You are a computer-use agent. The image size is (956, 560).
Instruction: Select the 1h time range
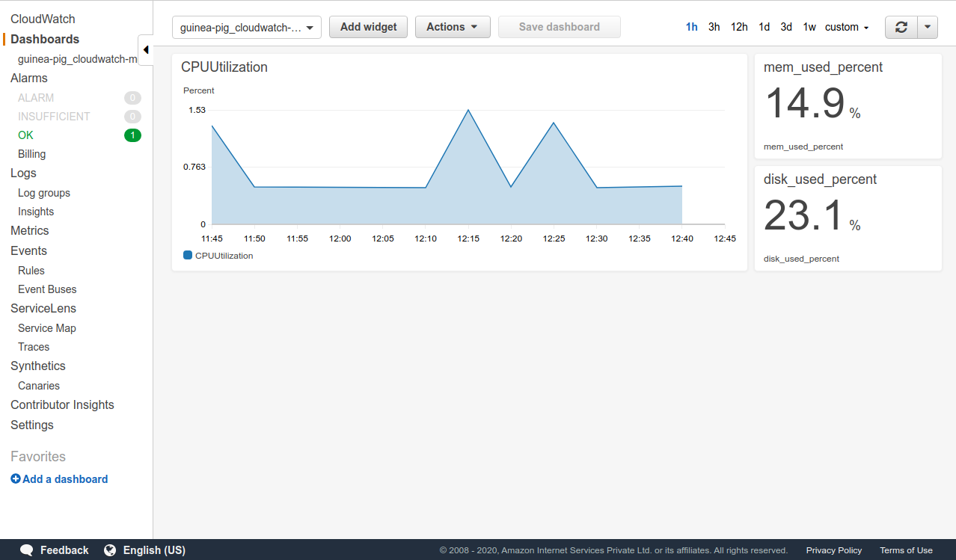(x=692, y=27)
